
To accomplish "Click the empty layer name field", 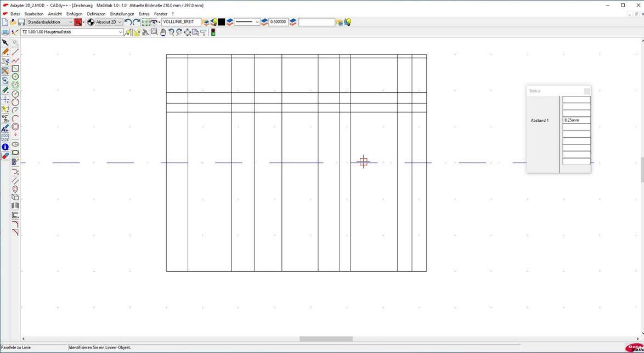I will 317,22.
